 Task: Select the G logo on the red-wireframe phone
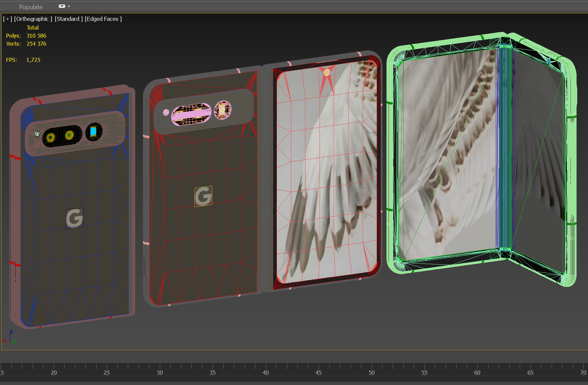tap(203, 196)
